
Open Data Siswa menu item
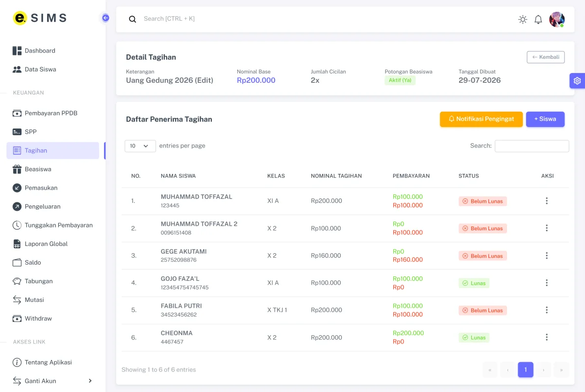click(53, 70)
